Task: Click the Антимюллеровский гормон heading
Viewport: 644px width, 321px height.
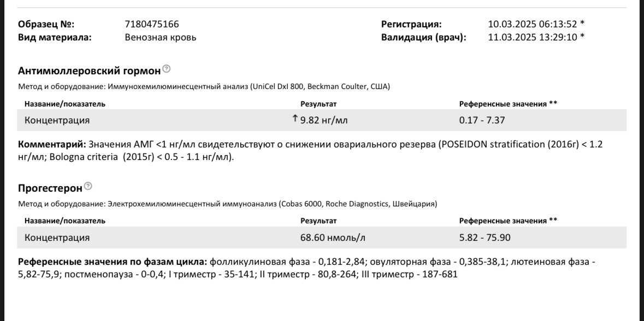Action: (x=89, y=71)
